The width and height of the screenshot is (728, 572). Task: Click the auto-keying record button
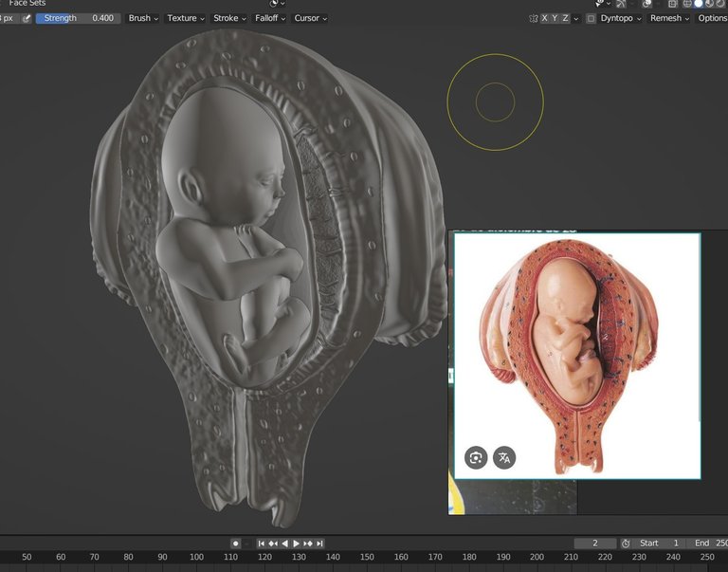pos(236,544)
